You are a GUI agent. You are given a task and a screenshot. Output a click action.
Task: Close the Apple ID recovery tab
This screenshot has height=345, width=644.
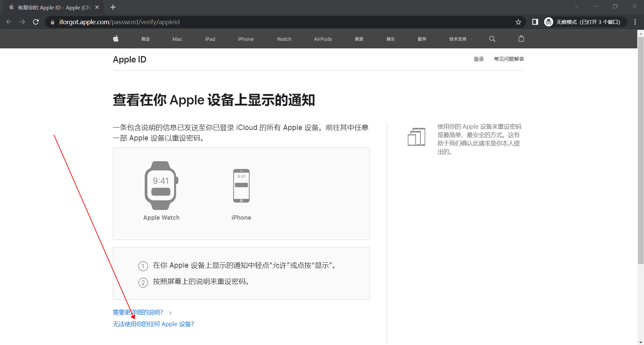(x=97, y=7)
